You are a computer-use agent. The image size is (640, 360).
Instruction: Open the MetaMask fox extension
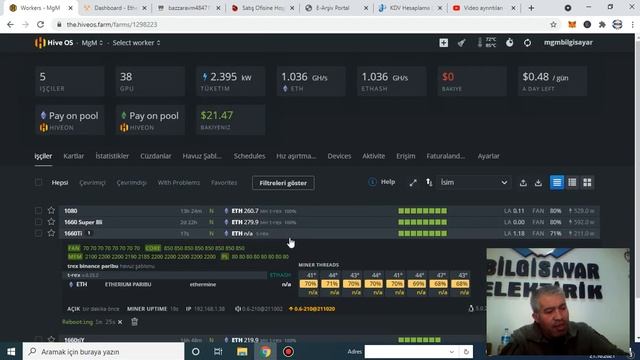tap(572, 24)
